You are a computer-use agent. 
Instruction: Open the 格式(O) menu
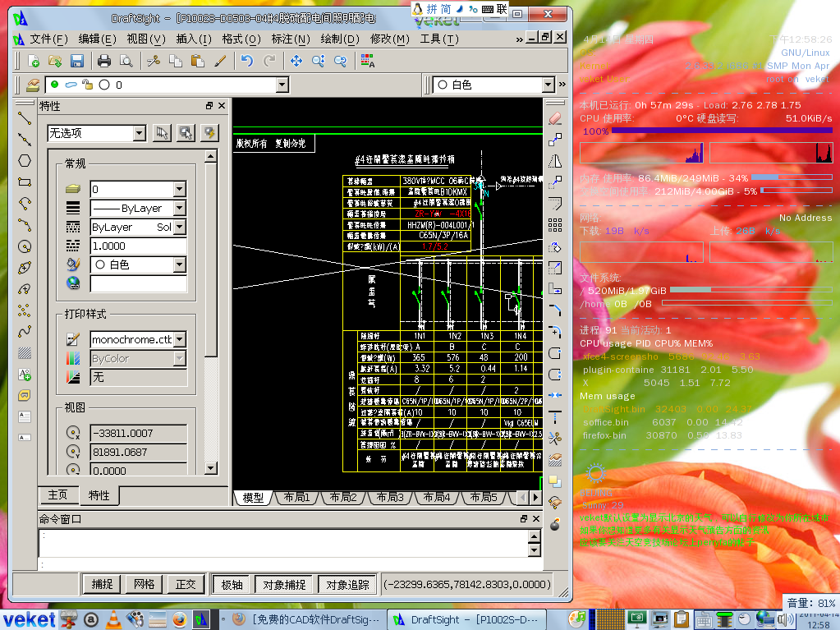(241, 39)
